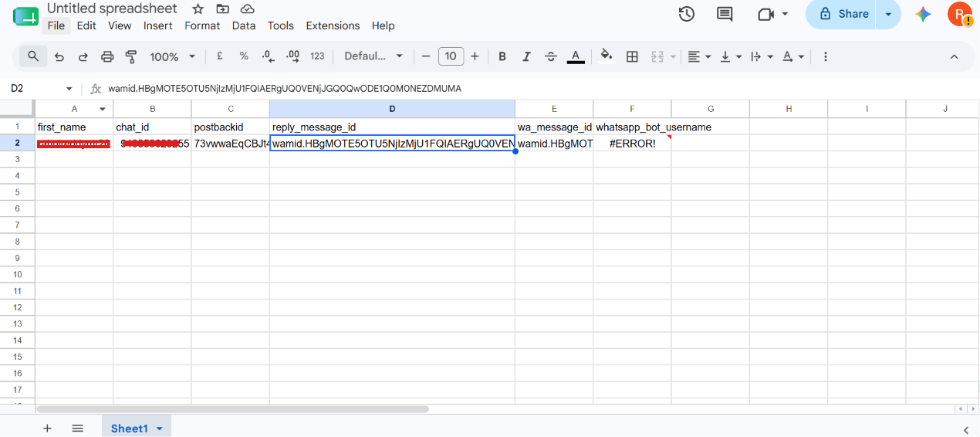Open the Insert menu
The width and height of the screenshot is (980, 437).
pos(158,25)
